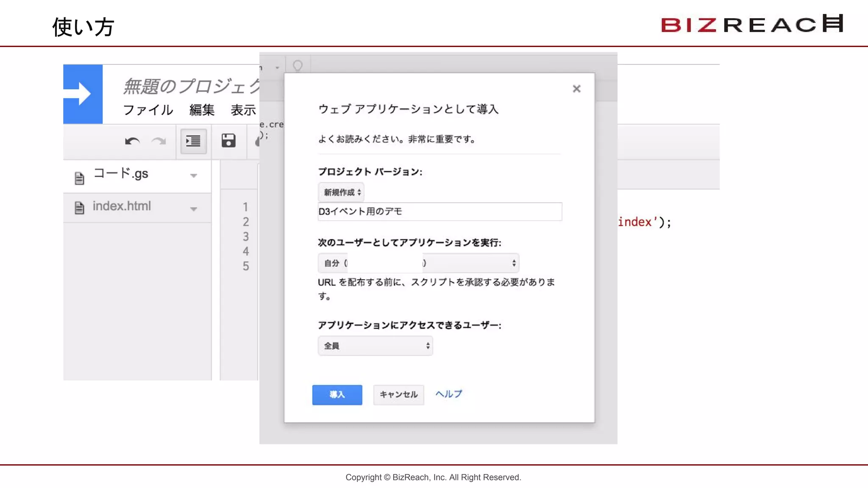This screenshot has width=868, height=488.
Task: Click the file icon beside コード.gs
Action: coord(79,178)
